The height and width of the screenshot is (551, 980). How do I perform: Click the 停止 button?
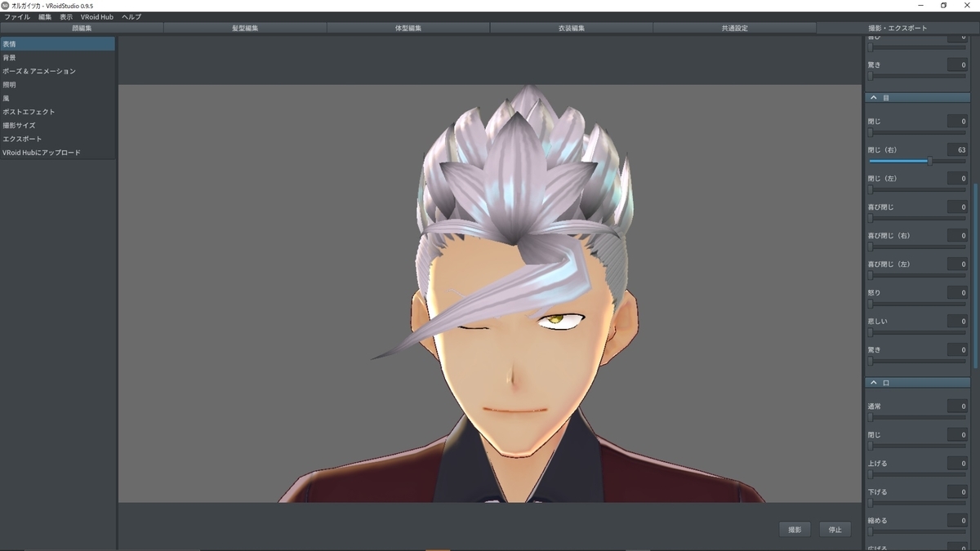(835, 530)
